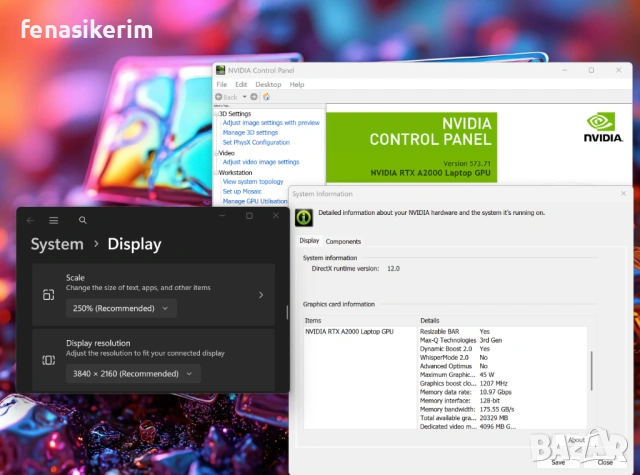
Task: Open Adjust video image settings
Action: (261, 162)
